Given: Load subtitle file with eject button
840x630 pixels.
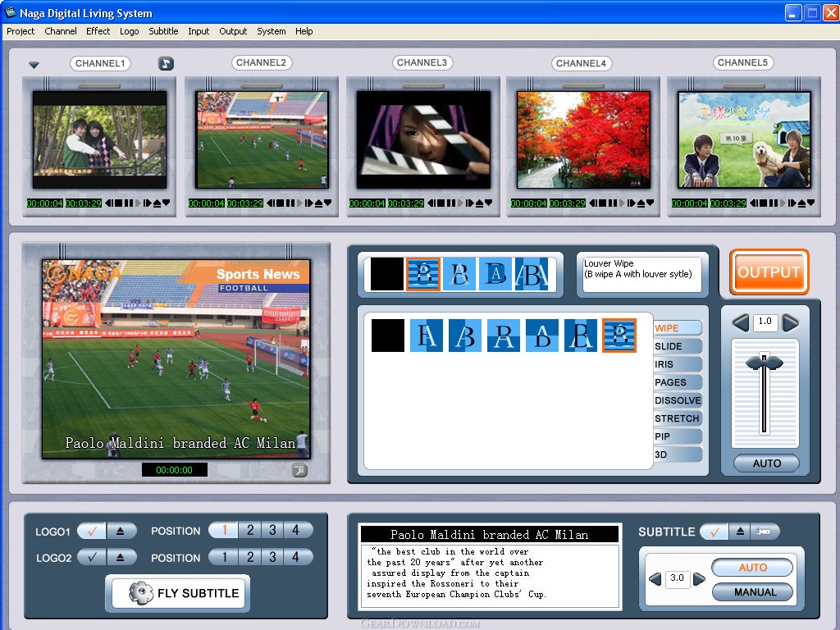Looking at the screenshot, I should (x=740, y=532).
